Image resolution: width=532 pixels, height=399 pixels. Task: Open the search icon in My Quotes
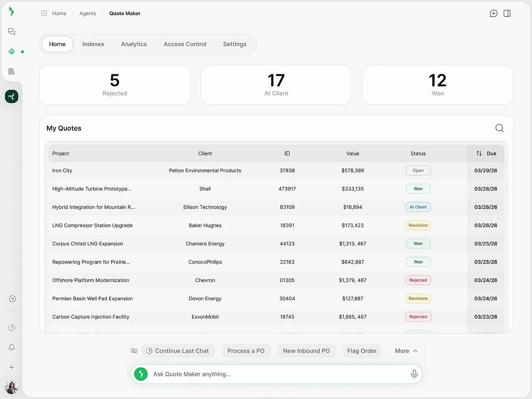point(499,128)
